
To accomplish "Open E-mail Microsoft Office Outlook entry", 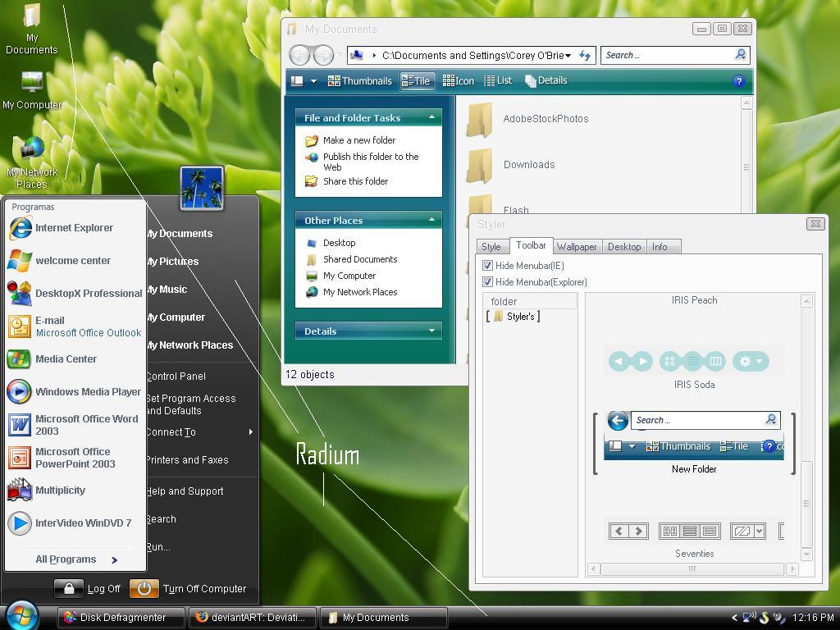I will coord(75,326).
